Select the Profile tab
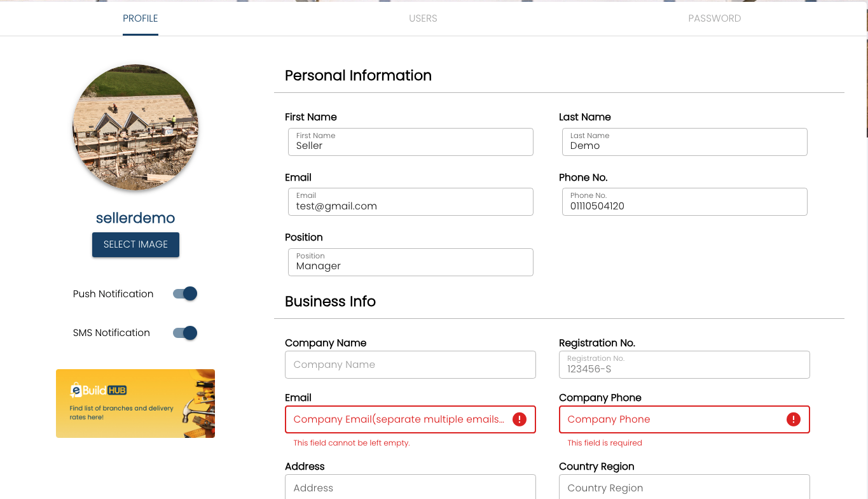 pos(141,18)
